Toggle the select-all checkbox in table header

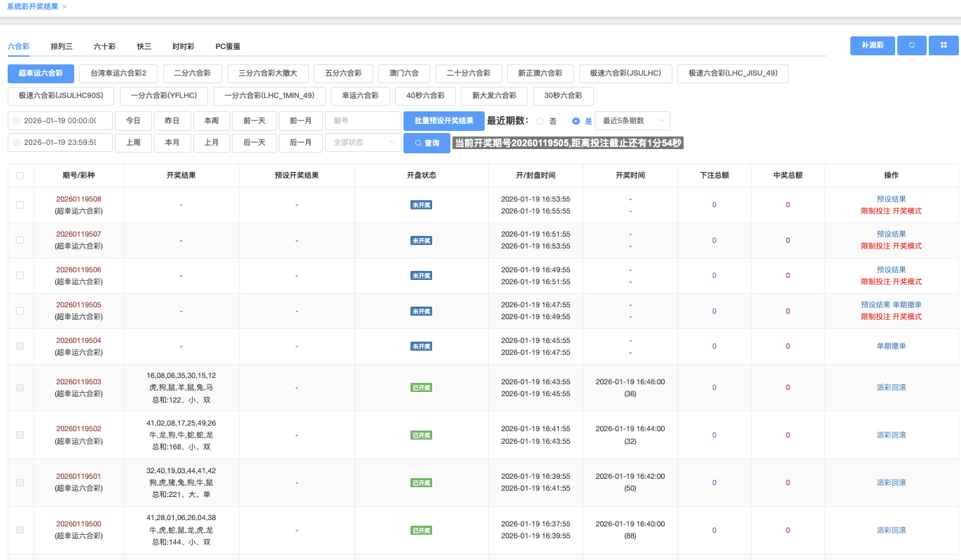pos(20,176)
